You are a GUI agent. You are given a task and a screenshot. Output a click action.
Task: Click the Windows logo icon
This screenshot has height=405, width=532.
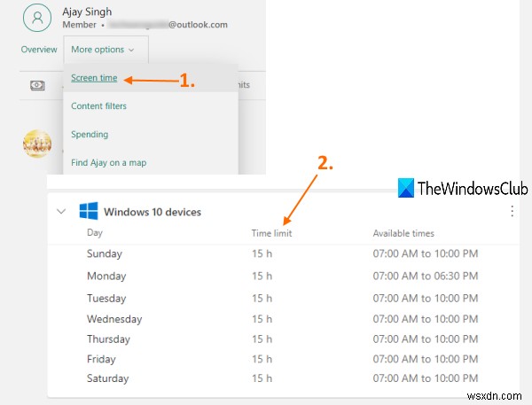pyautogui.click(x=88, y=212)
